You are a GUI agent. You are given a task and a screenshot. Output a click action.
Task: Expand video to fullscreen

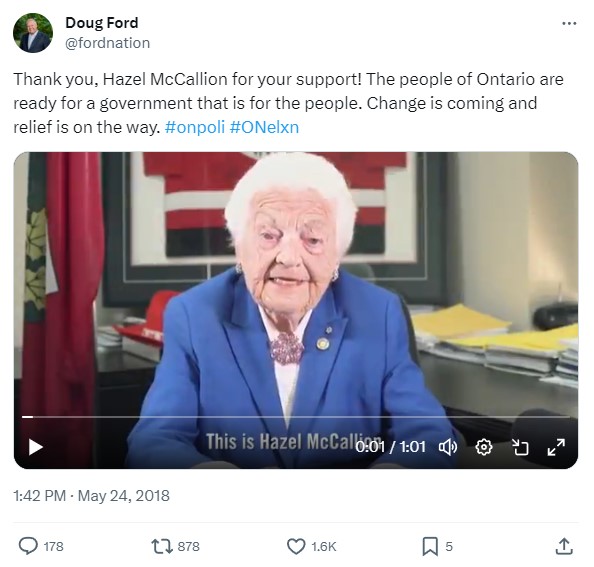(x=556, y=447)
